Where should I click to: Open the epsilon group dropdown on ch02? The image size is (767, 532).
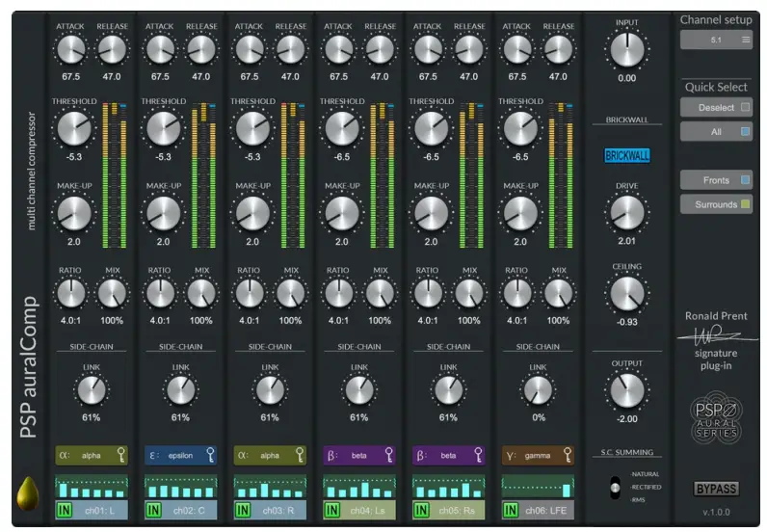[x=180, y=455]
